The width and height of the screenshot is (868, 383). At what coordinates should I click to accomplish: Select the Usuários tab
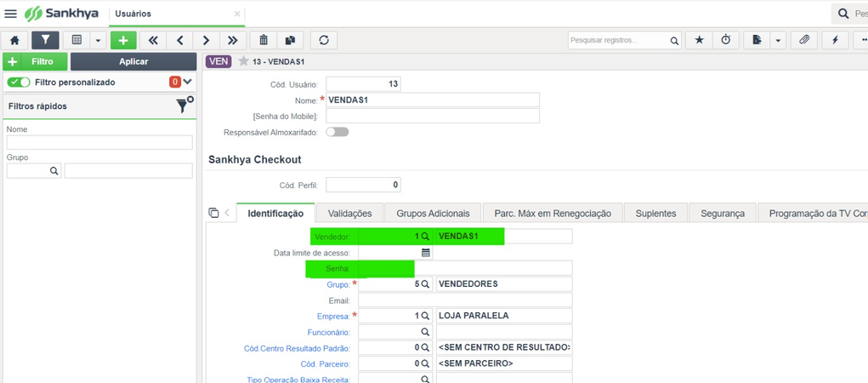(133, 14)
